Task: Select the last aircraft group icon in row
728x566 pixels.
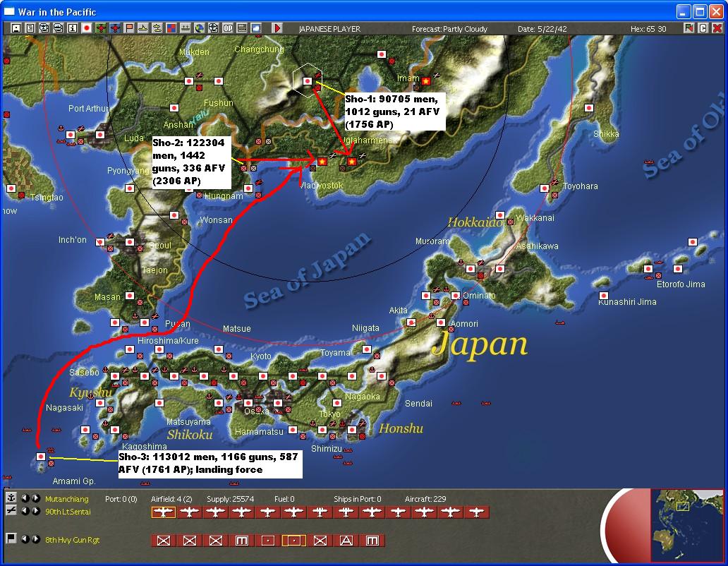Action: coord(476,512)
